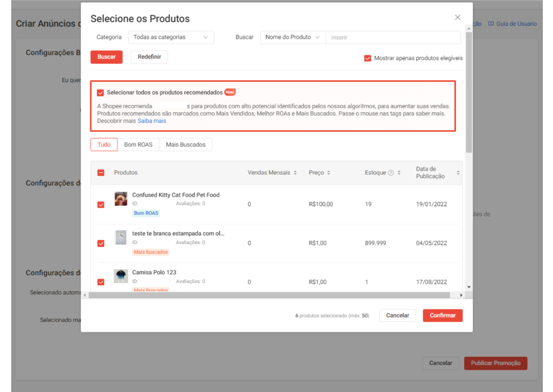This screenshot has height=392, width=553.
Task: Switch to the Bom ROAS tab
Action: coord(138,145)
